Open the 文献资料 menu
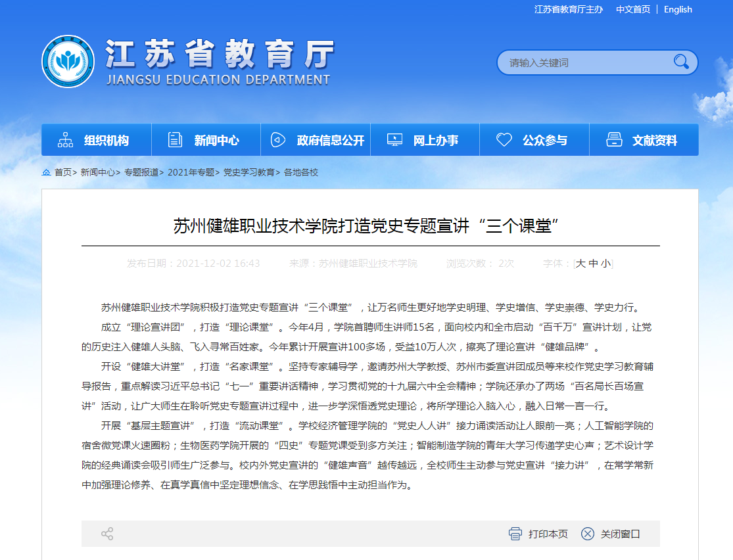 [644, 140]
